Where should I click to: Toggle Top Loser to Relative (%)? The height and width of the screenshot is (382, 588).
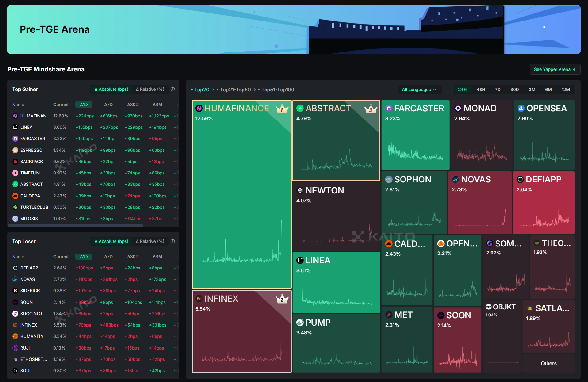pyautogui.click(x=150, y=241)
